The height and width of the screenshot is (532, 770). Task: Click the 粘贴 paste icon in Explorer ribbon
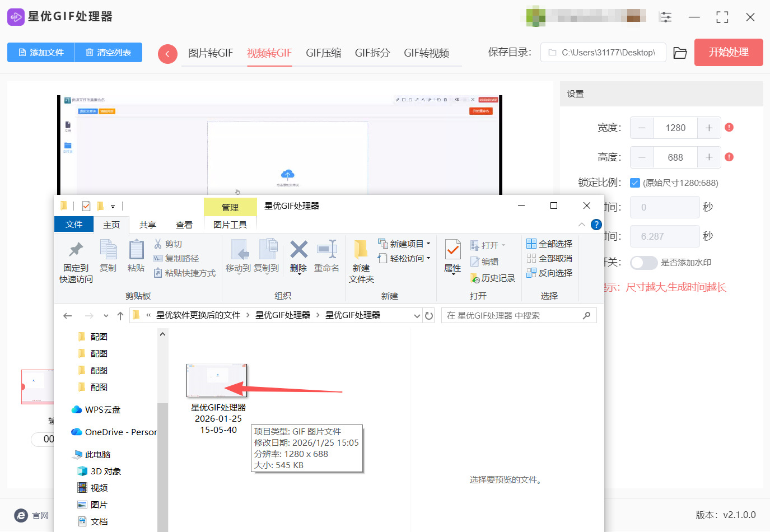[136, 256]
